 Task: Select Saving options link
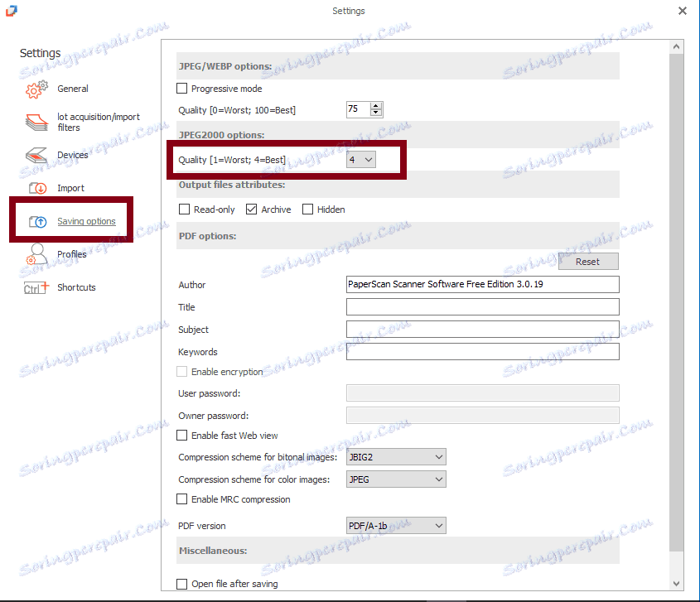[86, 221]
